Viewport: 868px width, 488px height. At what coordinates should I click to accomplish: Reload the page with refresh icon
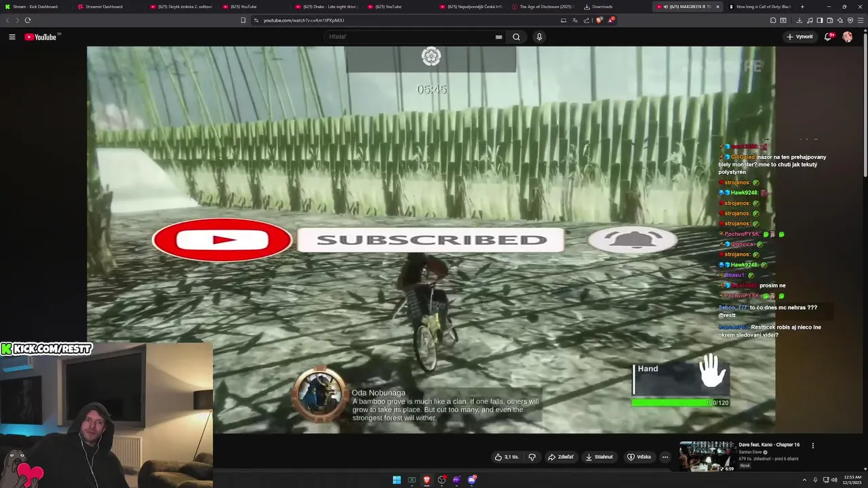[28, 20]
